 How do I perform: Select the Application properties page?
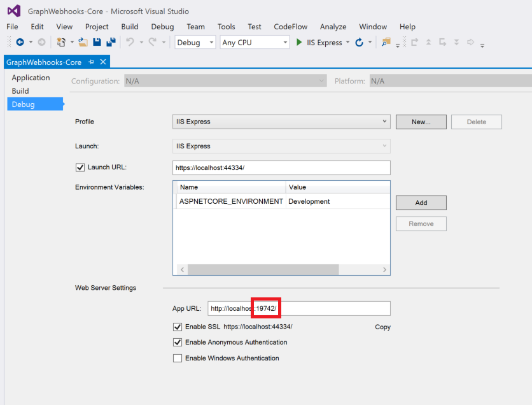31,78
